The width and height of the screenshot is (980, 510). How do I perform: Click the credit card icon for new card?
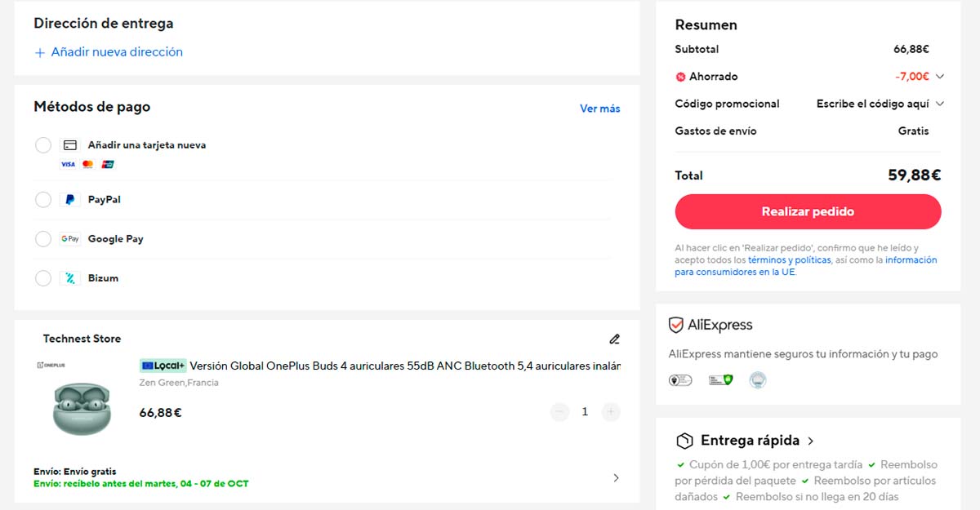coord(70,145)
